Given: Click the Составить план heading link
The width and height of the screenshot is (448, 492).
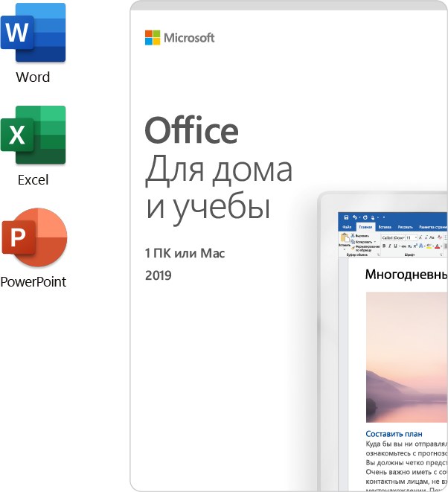Looking at the screenshot, I should click(394, 434).
